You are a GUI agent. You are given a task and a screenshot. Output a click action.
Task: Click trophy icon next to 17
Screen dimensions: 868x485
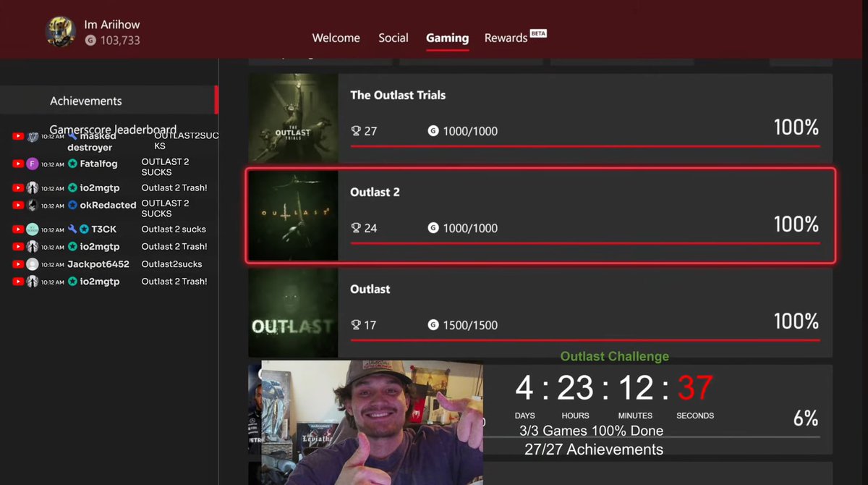pos(356,325)
